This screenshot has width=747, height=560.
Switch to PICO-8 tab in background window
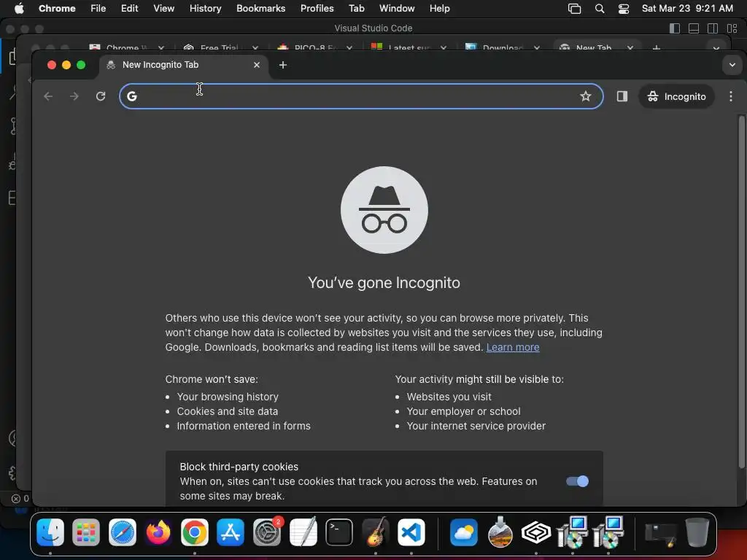(x=315, y=47)
